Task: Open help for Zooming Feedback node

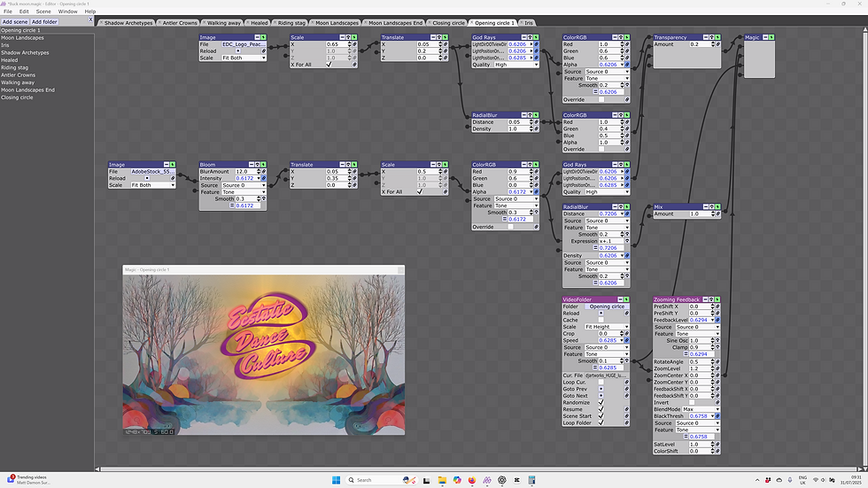Action: click(711, 299)
